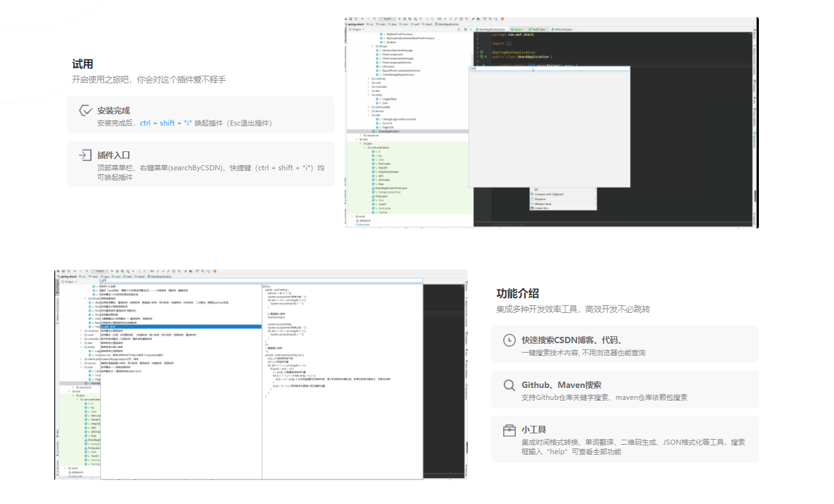Select the 快速搜索CSDN博客、代码、 card title

(x=573, y=340)
